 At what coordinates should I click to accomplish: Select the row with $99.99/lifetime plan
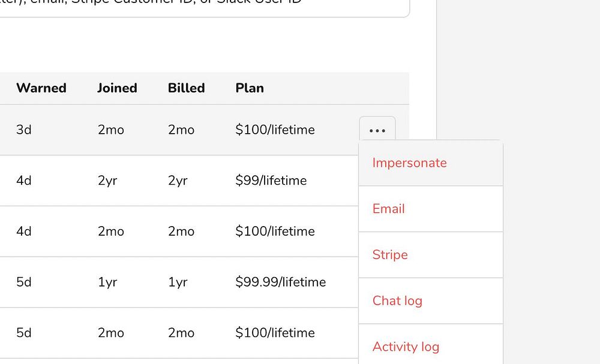(x=281, y=282)
